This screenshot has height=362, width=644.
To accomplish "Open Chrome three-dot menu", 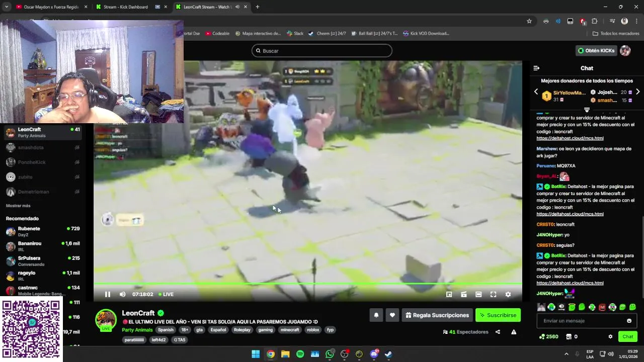I will [636, 21].
